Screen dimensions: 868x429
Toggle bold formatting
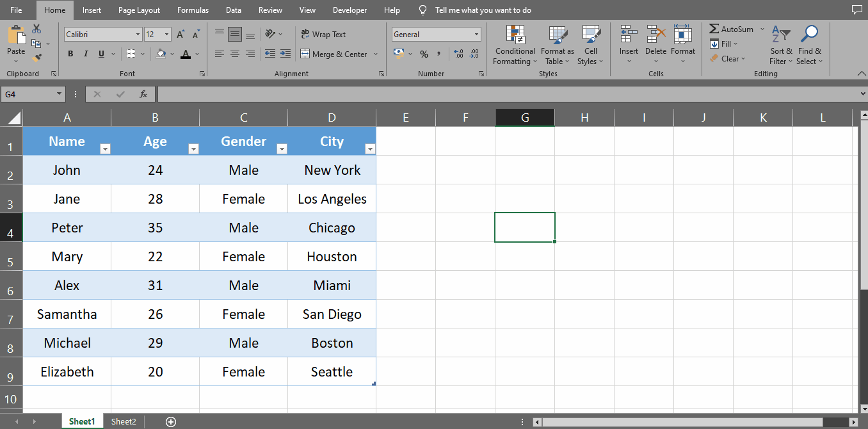point(70,54)
